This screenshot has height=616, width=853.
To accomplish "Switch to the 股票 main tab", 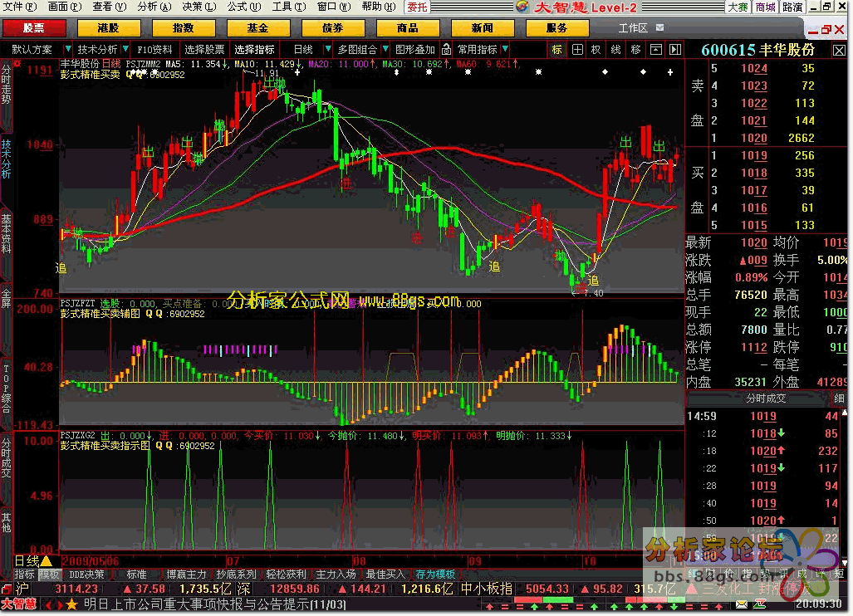I will tap(34, 27).
